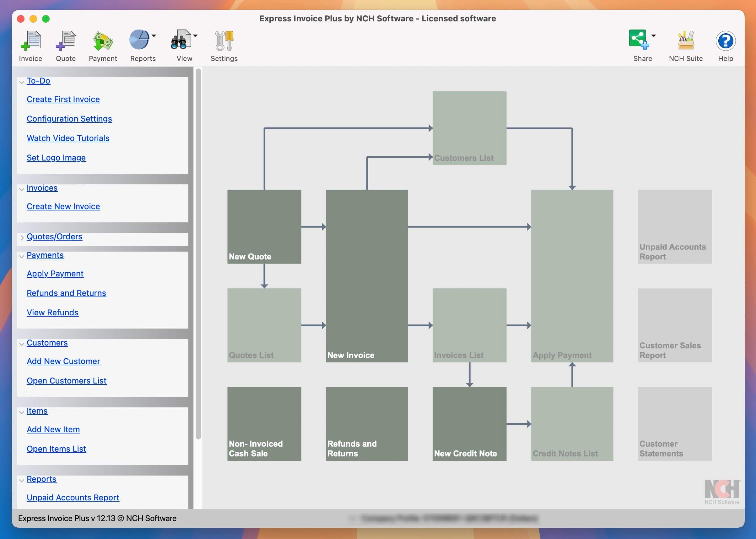Click the sidebar vertical scrollbar

[x=198, y=253]
